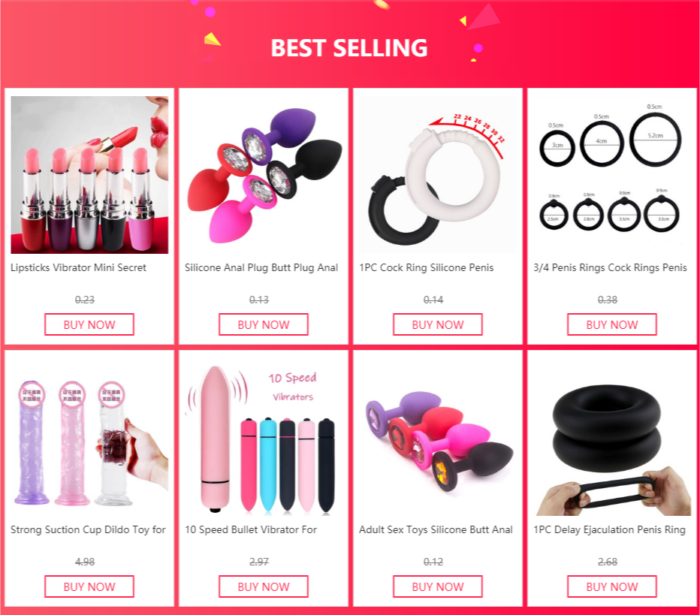Click BUY NOW under 1PC Cock Ring Silicone
Image resolution: width=700 pixels, height=615 pixels.
(x=437, y=324)
